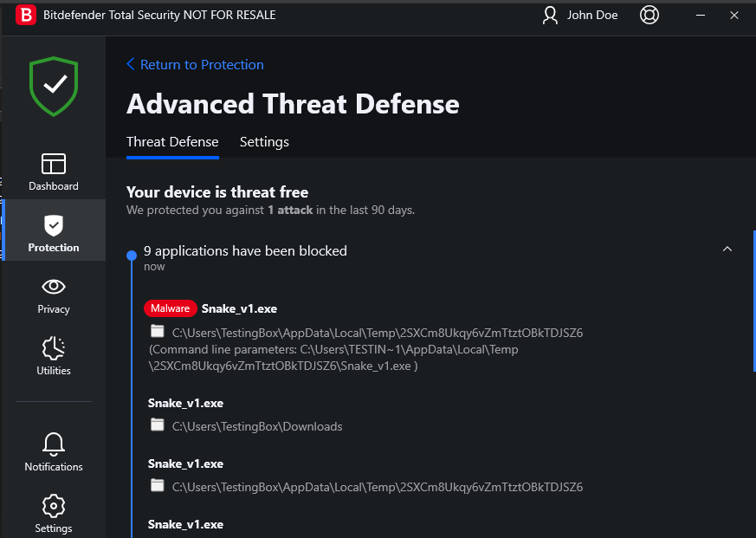The width and height of the screenshot is (756, 538).
Task: Click the green security status shield
Action: pyautogui.click(x=54, y=85)
